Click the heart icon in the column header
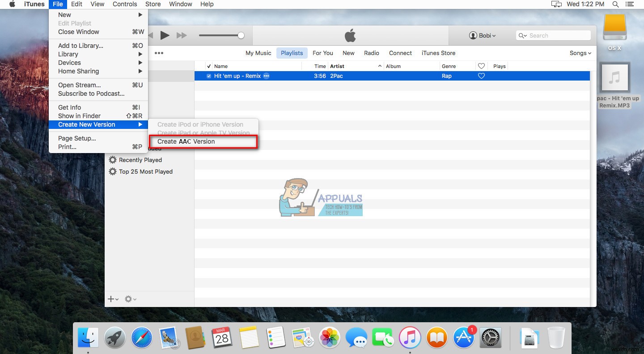644x354 pixels. 481,66
